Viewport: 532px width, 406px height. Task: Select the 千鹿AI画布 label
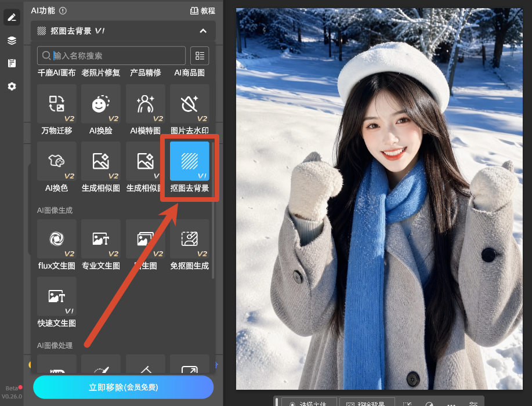[56, 73]
